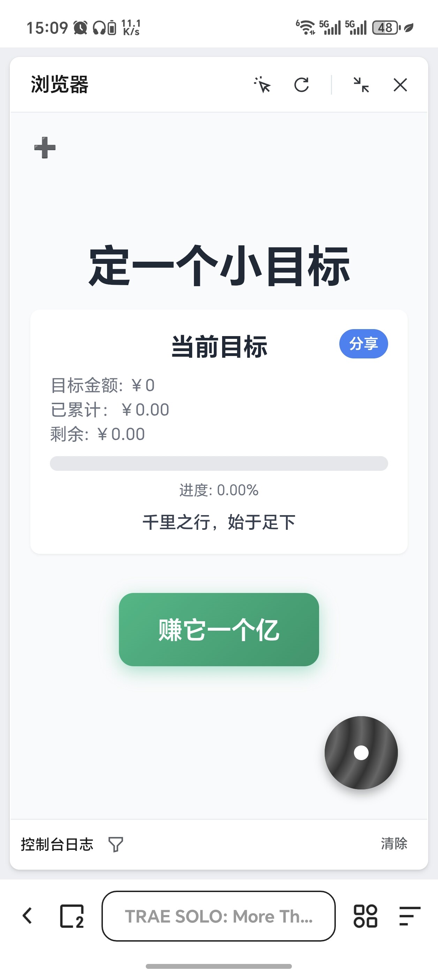Screen dimensions: 438x980
Task: Tap the 当前目标 card heading
Action: pyautogui.click(x=219, y=347)
